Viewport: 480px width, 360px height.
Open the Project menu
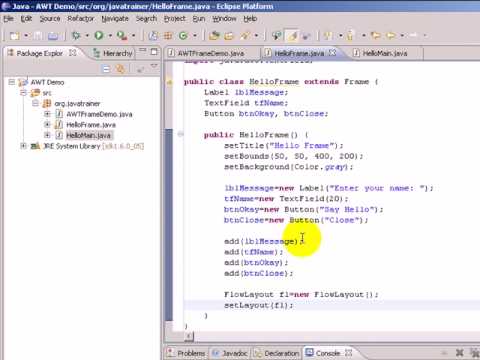(175, 19)
